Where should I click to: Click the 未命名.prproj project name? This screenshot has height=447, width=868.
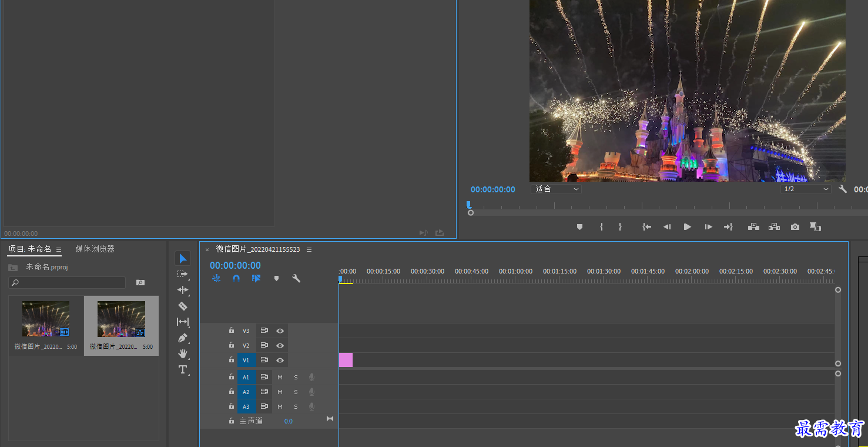pos(47,267)
